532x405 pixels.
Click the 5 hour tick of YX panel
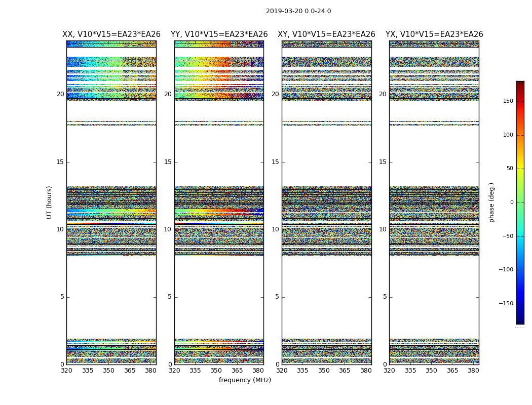pyautogui.click(x=385, y=297)
